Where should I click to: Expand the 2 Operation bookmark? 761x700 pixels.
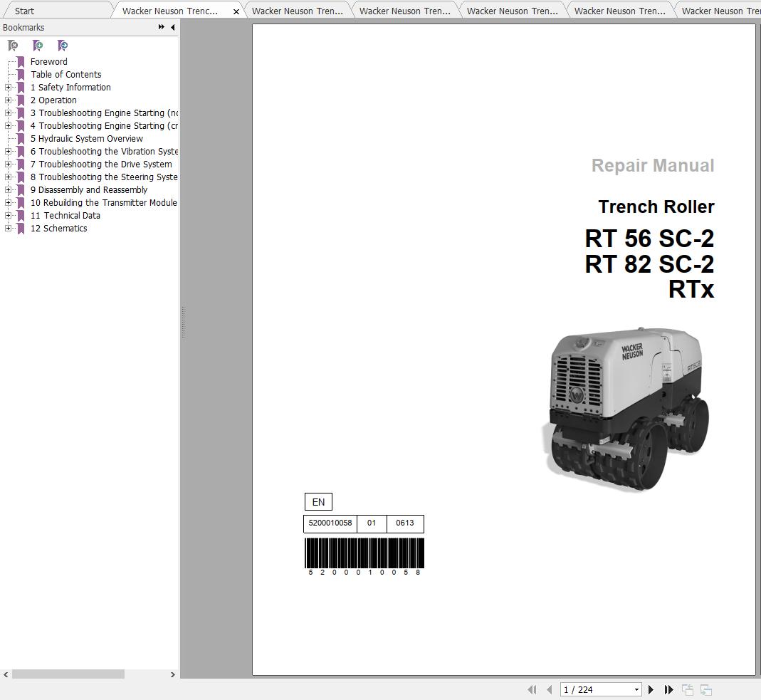coord(8,100)
